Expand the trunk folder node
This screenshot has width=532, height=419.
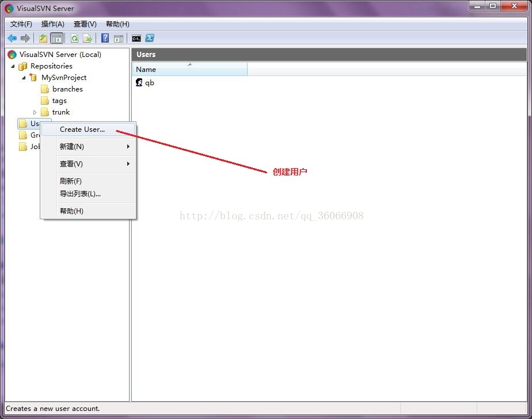(x=35, y=112)
